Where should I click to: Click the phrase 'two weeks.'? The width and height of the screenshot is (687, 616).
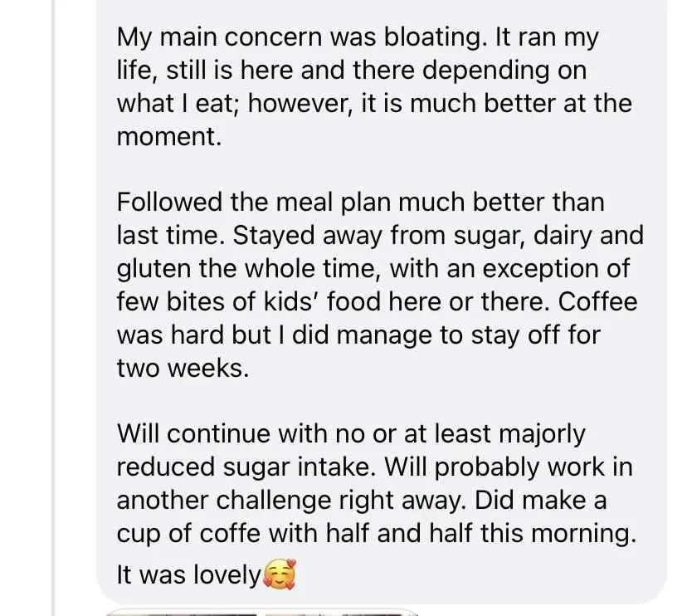pos(183,368)
